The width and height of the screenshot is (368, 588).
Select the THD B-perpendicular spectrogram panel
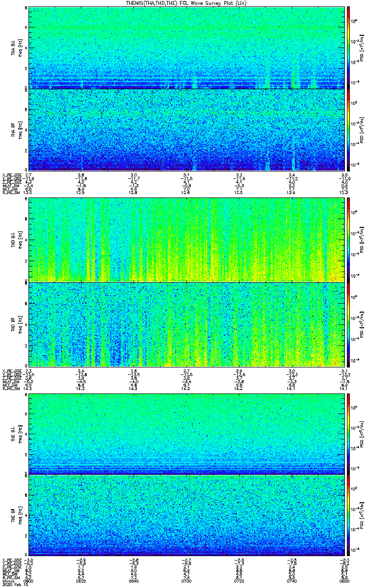[186, 240]
